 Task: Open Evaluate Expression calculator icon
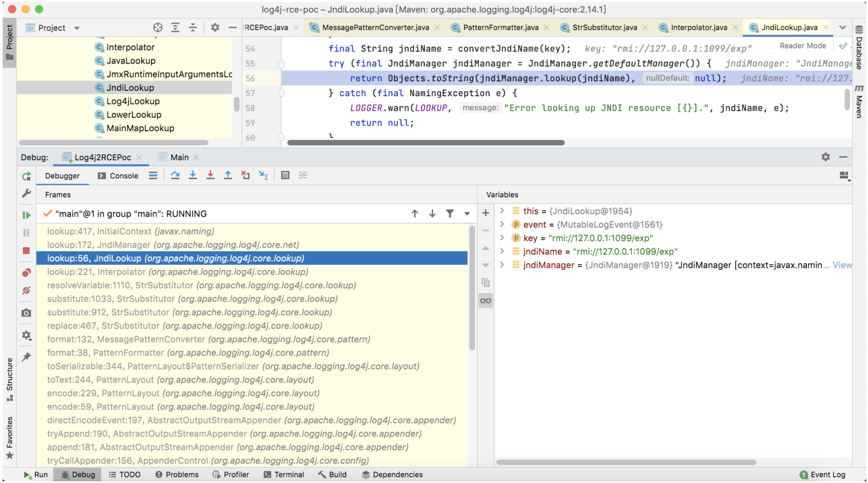point(285,175)
